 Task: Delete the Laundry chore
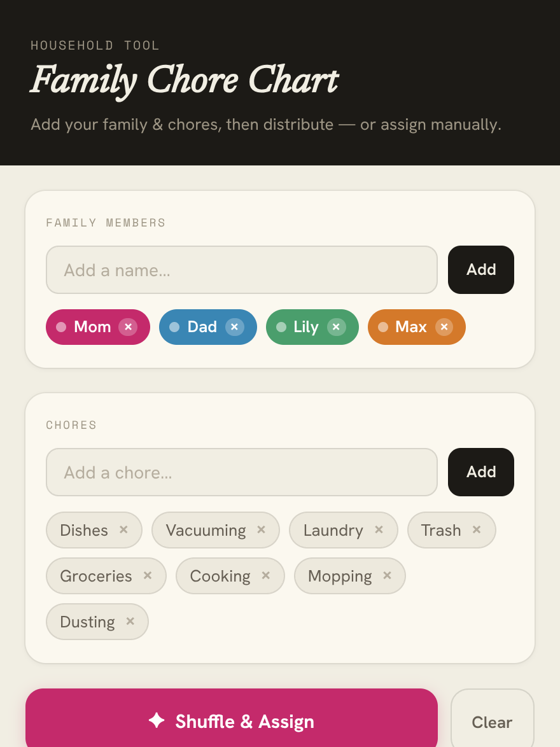pos(379,530)
